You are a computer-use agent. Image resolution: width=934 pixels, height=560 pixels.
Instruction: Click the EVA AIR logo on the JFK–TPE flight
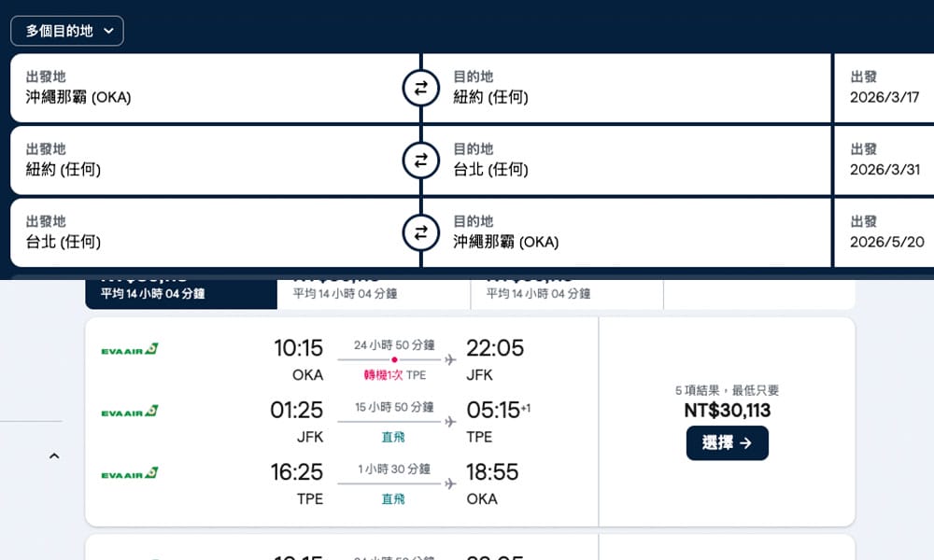(x=131, y=411)
